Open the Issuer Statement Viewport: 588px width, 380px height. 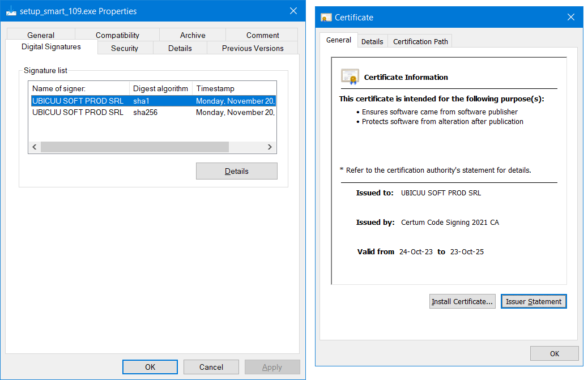tap(534, 301)
